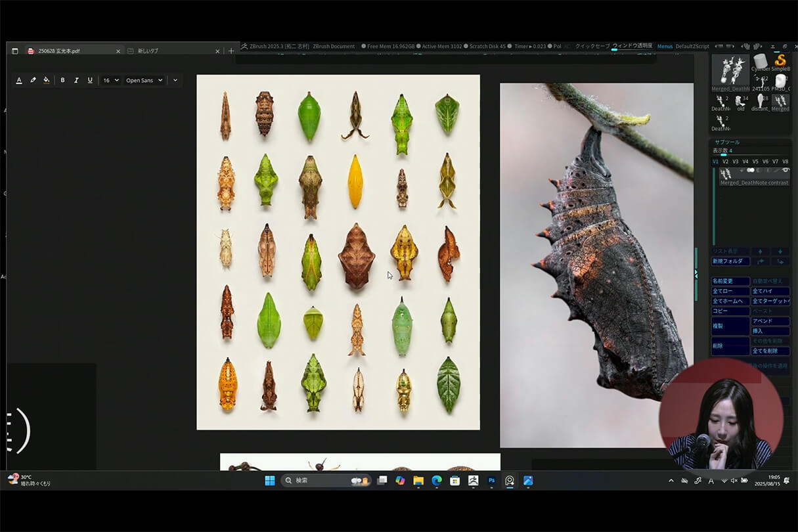
Task: Switch to visibility set V2
Action: (x=725, y=162)
